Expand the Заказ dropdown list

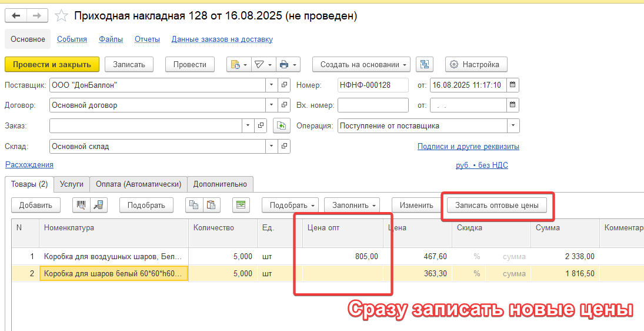click(248, 126)
